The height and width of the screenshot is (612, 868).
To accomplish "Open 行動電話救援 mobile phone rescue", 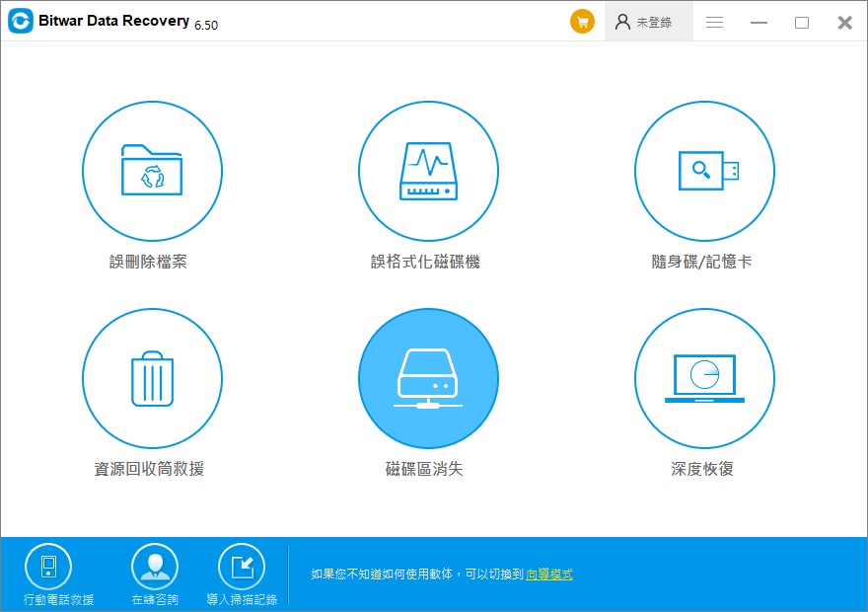I will (x=48, y=567).
